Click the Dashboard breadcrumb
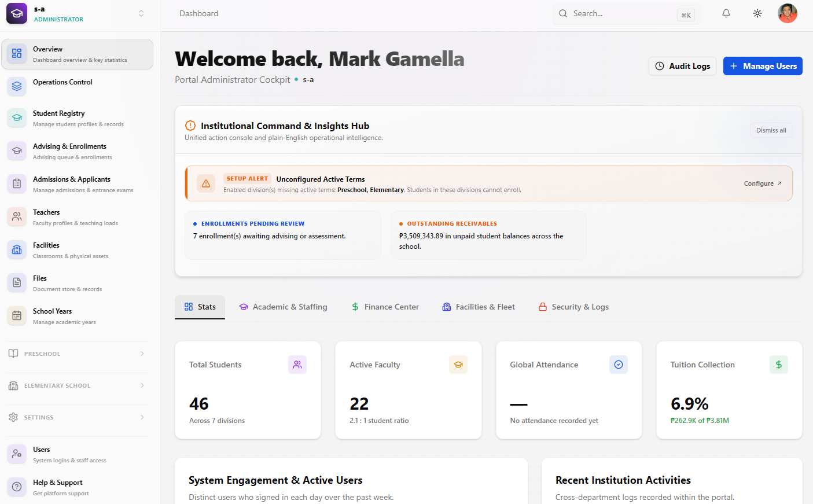The image size is (813, 504). 199,13
